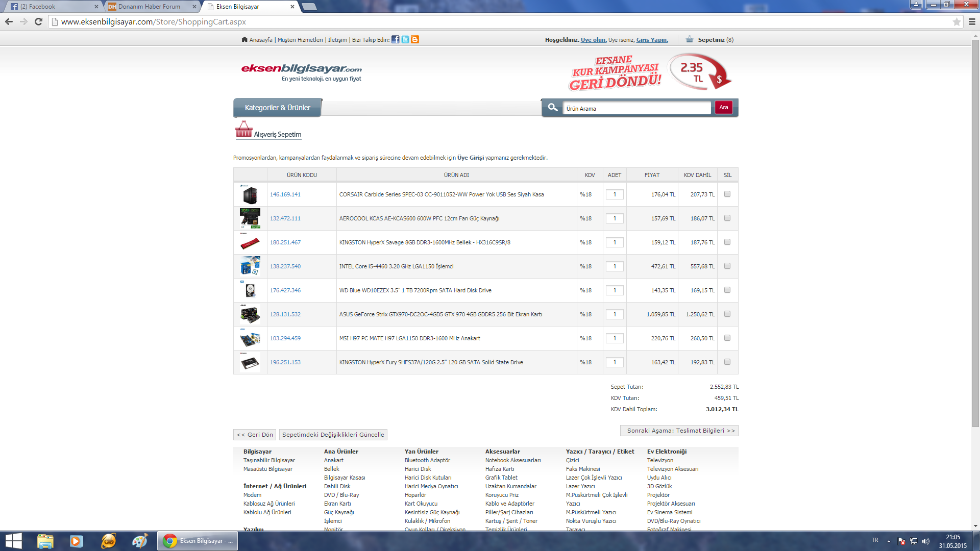Viewport: 980px width, 551px height.
Task: Open Aerocool power supply thumbnail
Action: [x=250, y=218]
